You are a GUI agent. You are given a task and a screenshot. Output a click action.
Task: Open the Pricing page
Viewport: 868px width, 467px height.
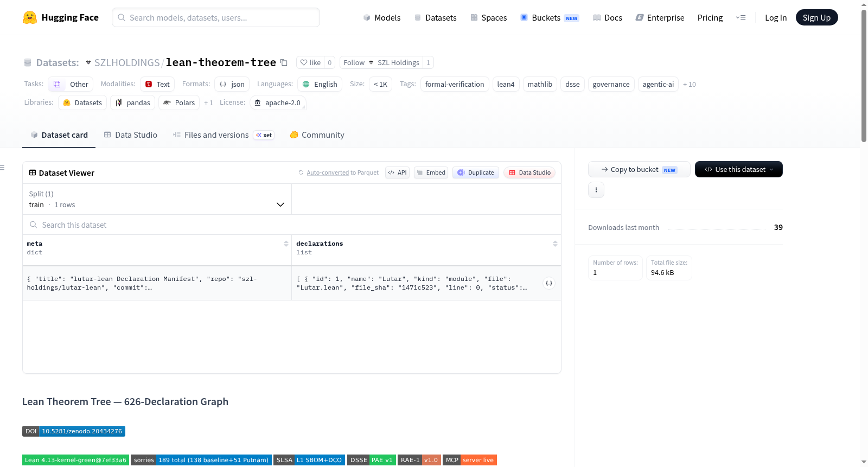click(x=710, y=18)
